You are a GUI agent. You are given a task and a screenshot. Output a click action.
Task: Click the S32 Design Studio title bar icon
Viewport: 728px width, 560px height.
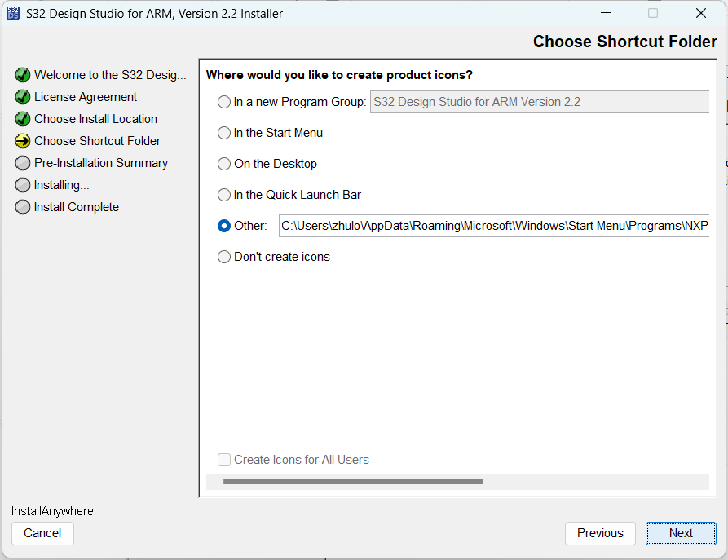click(x=13, y=13)
